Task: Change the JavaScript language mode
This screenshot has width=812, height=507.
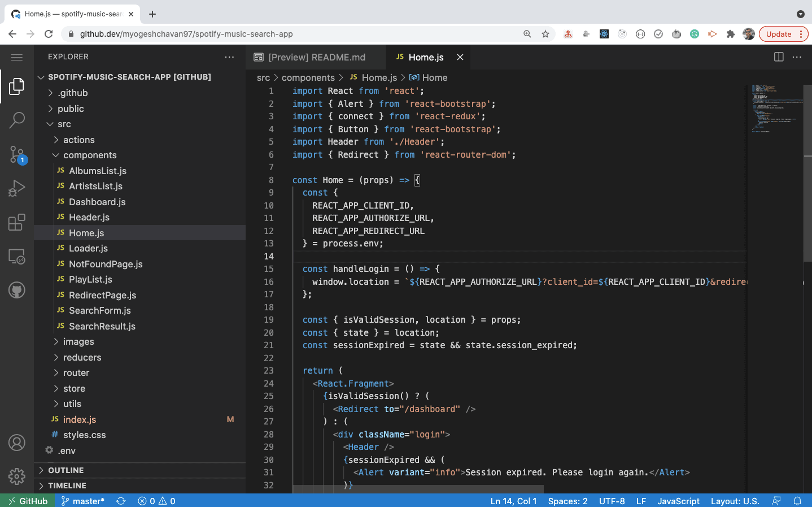Action: pyautogui.click(x=678, y=501)
